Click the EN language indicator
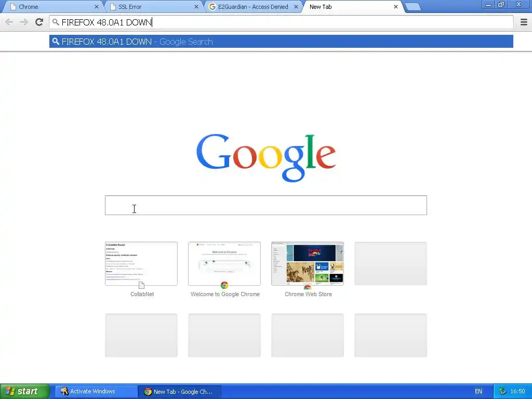 coord(478,392)
